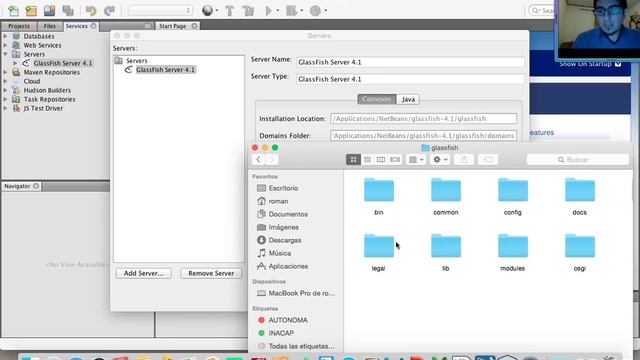Collapse the Servers node in Services tree
The width and height of the screenshot is (640, 360).
[5, 54]
